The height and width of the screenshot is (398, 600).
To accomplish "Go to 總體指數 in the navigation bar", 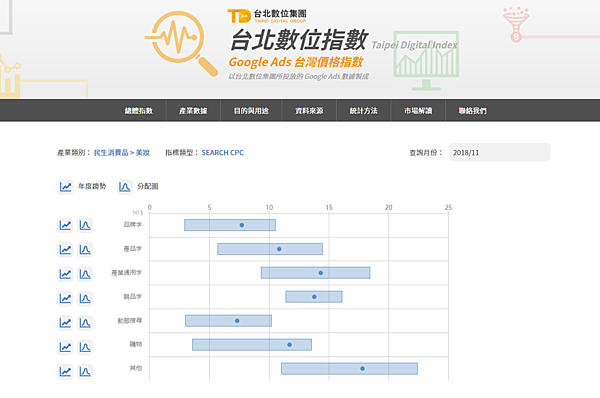I will [x=139, y=111].
